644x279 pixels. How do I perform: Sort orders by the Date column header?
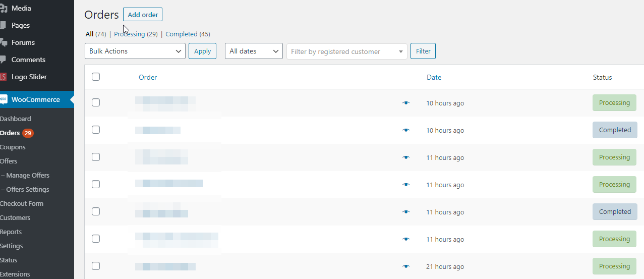pos(434,77)
